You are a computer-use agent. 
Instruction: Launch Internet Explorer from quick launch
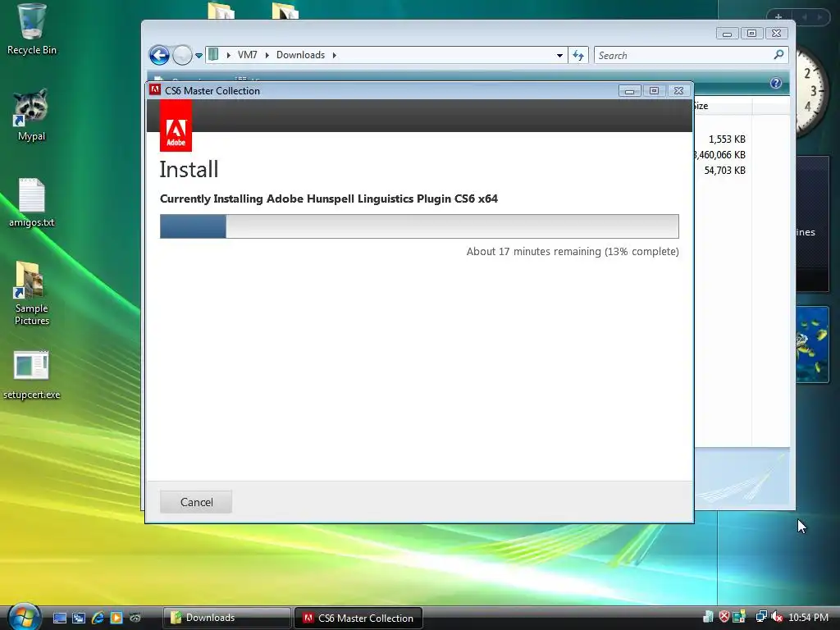98,618
